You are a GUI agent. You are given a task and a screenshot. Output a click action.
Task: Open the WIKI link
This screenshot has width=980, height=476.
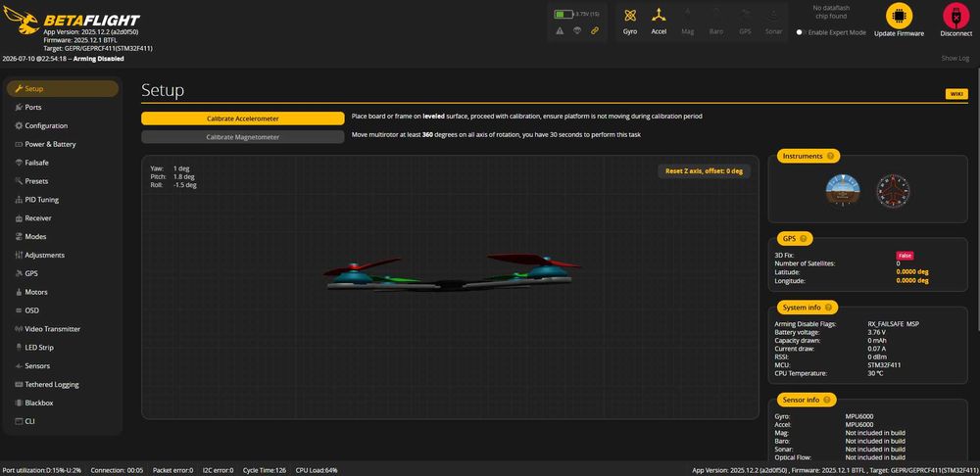(956, 94)
